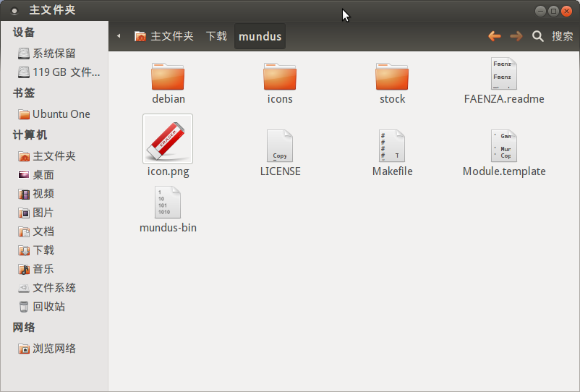Image resolution: width=580 pixels, height=392 pixels.
Task: Click the 回收站 trash can icon
Action: [24, 307]
